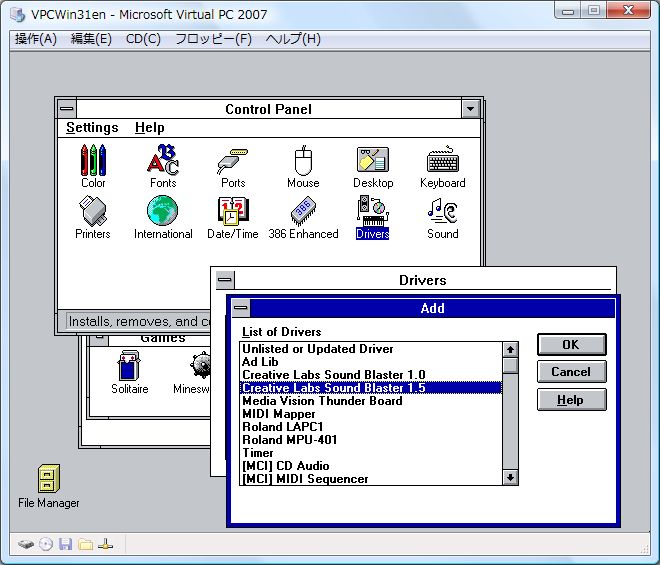Click the Add dialog title bar
Image resolution: width=660 pixels, height=565 pixels.
point(432,308)
